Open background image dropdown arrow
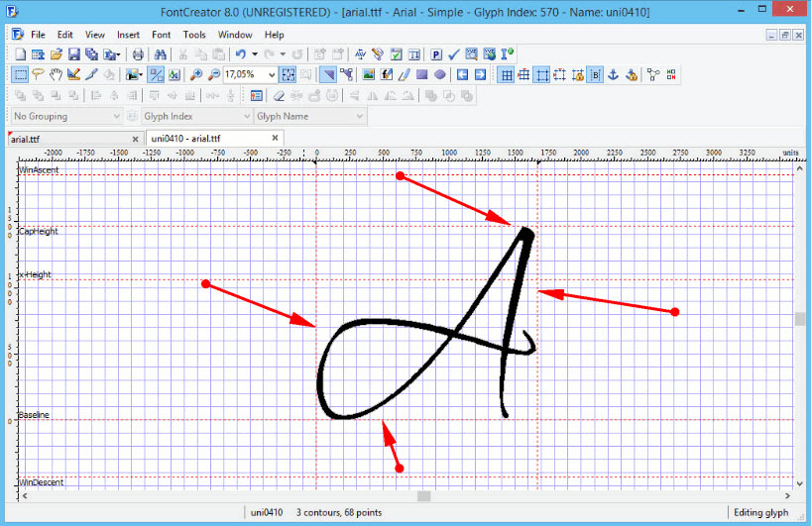 click(x=141, y=75)
